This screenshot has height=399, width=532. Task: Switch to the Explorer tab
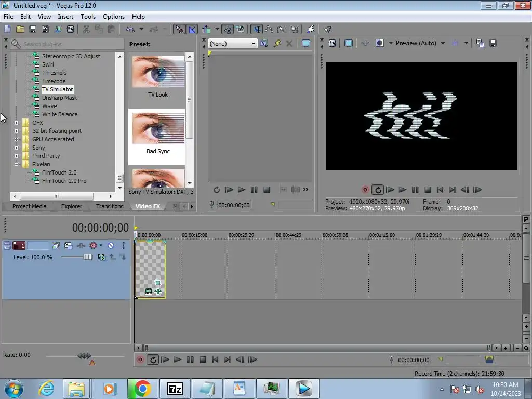coord(72,206)
